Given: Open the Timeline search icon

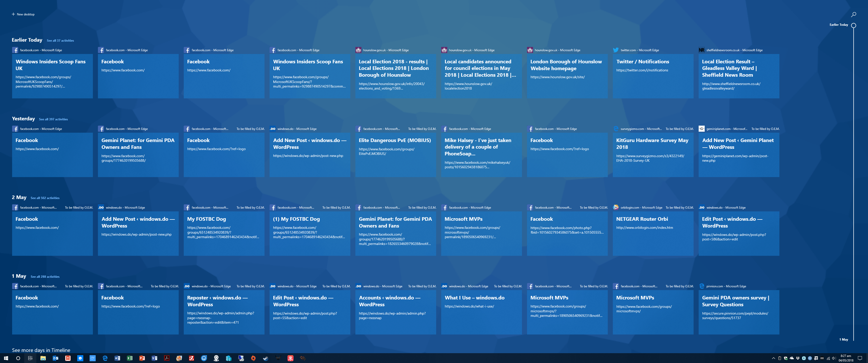Looking at the screenshot, I should pyautogui.click(x=854, y=14).
